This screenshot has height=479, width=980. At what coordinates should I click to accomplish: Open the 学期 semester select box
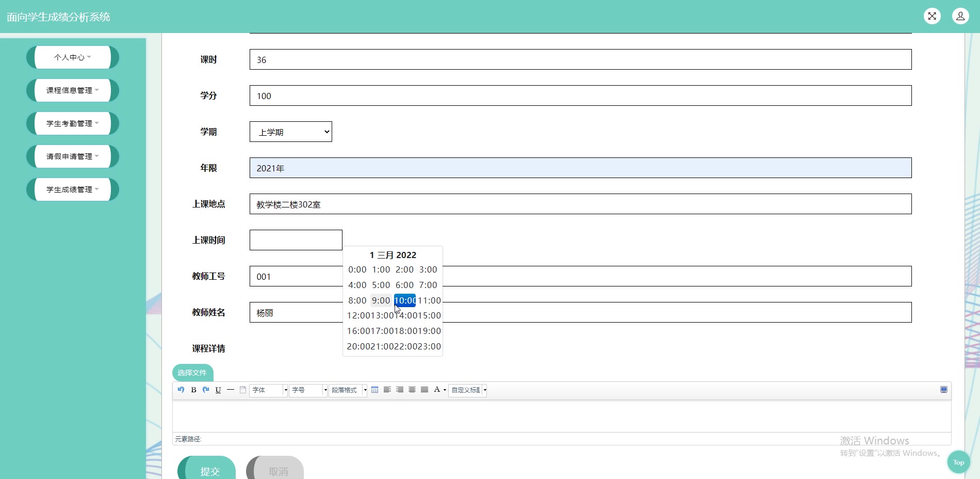pos(291,132)
